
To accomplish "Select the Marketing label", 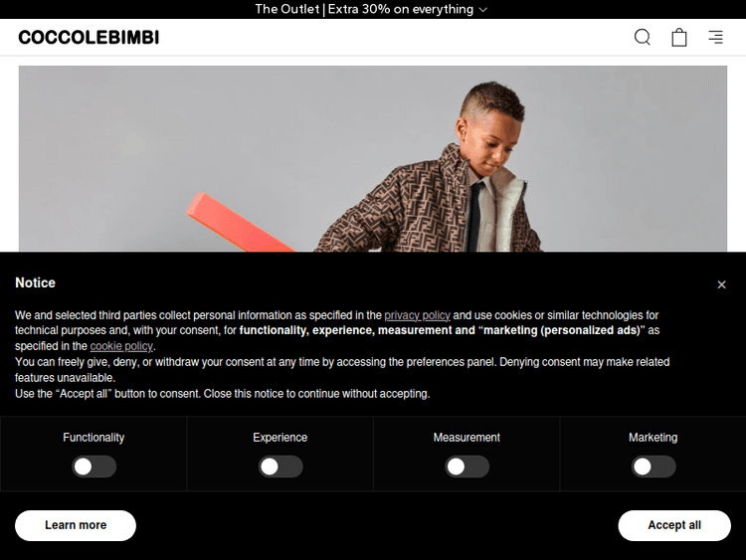I will pyautogui.click(x=653, y=438).
